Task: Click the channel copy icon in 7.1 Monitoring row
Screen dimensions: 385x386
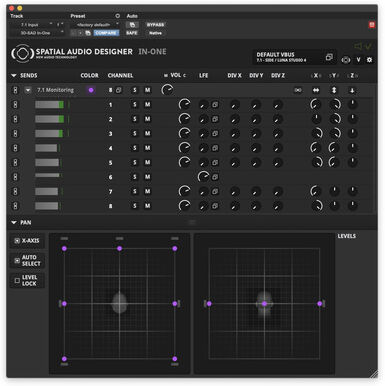Action: click(118, 90)
